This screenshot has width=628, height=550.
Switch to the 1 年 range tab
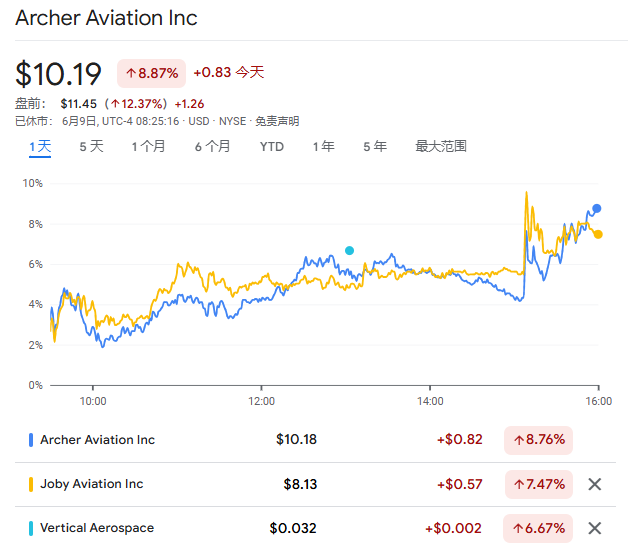pyautogui.click(x=323, y=147)
